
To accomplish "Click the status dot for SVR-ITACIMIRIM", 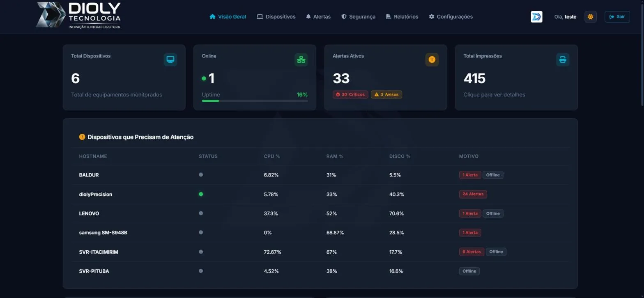I will tap(201, 252).
